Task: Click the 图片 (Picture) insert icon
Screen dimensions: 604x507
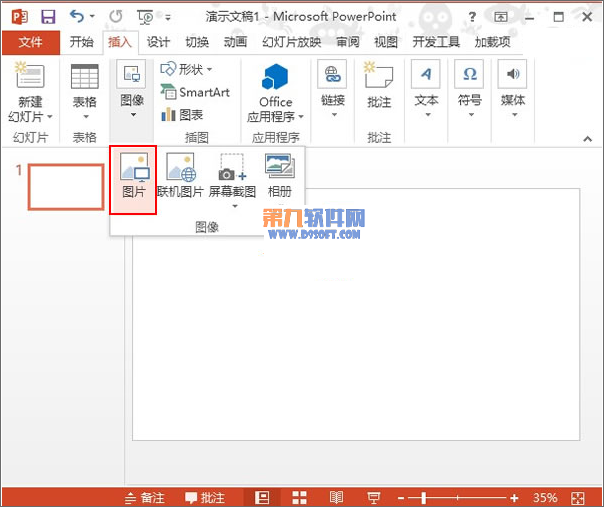Action: (x=133, y=177)
